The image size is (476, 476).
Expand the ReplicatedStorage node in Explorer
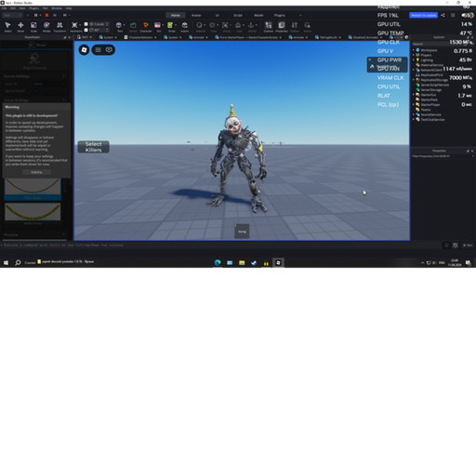click(x=414, y=80)
